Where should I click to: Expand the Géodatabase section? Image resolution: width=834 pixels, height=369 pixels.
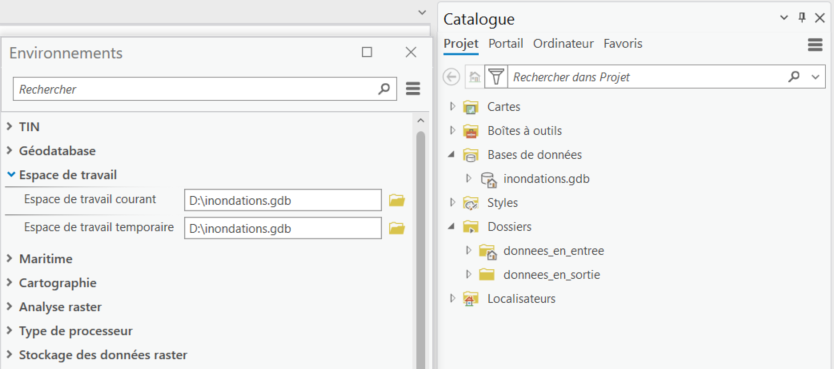(10, 150)
